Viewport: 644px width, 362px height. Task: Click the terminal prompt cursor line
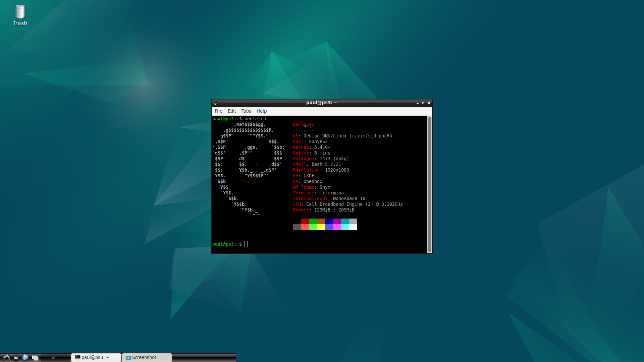pyautogui.click(x=230, y=244)
